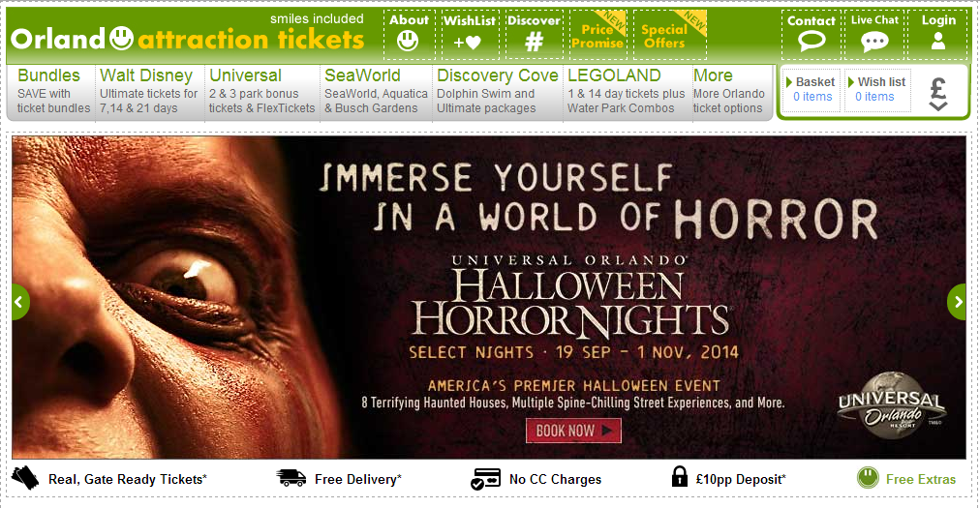The width and height of the screenshot is (980, 508).
Task: Expand the pound currency selector
Action: click(938, 94)
